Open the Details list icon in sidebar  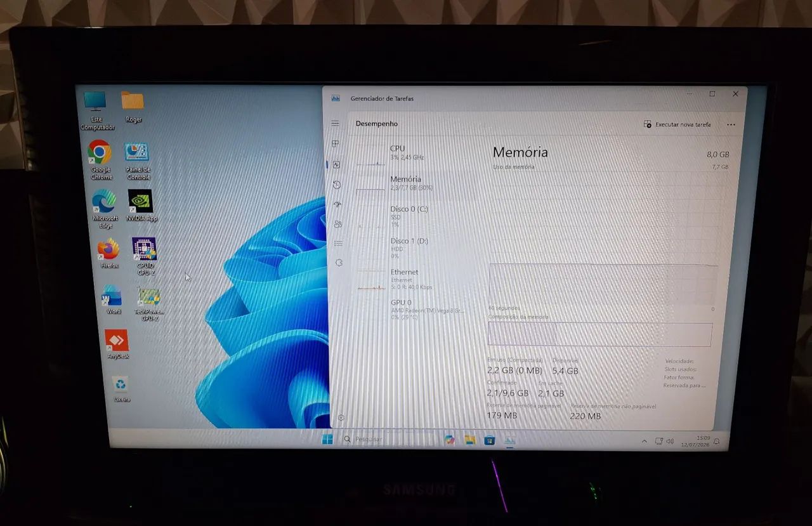(338, 243)
